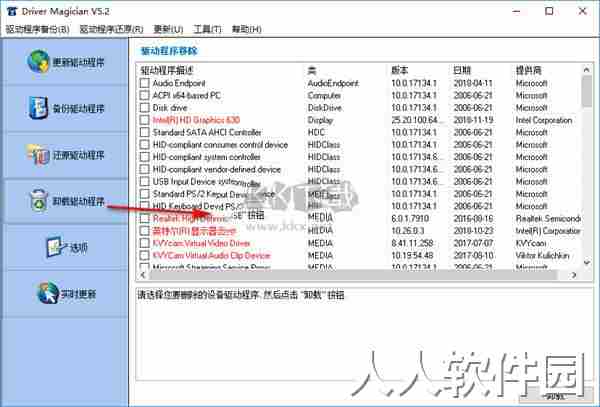Select the Realtek Semiconductor provider cell
This screenshot has width=600, height=407.
548,218
